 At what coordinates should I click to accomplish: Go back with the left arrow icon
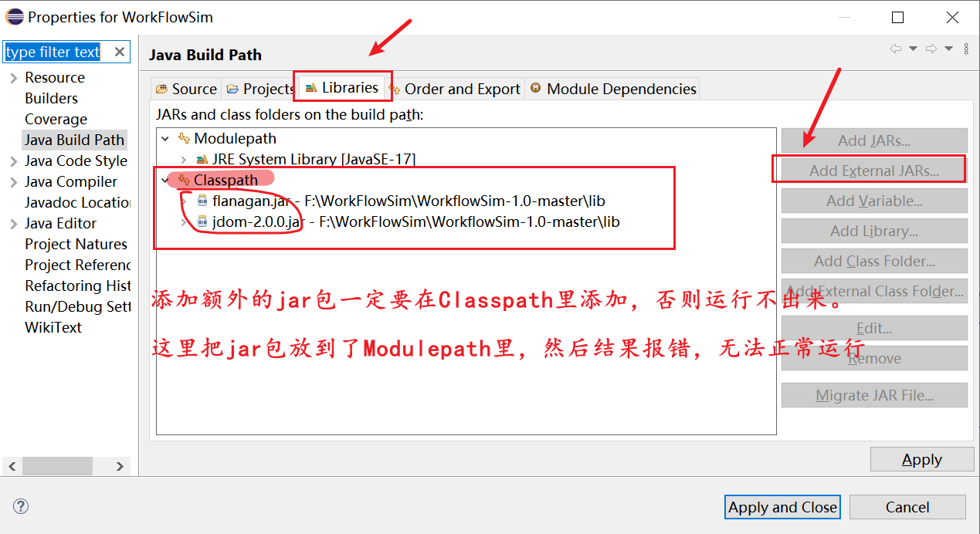(896, 49)
